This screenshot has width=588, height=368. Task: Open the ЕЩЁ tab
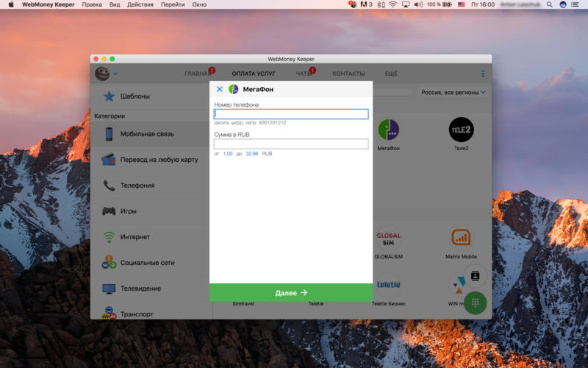pyautogui.click(x=391, y=74)
